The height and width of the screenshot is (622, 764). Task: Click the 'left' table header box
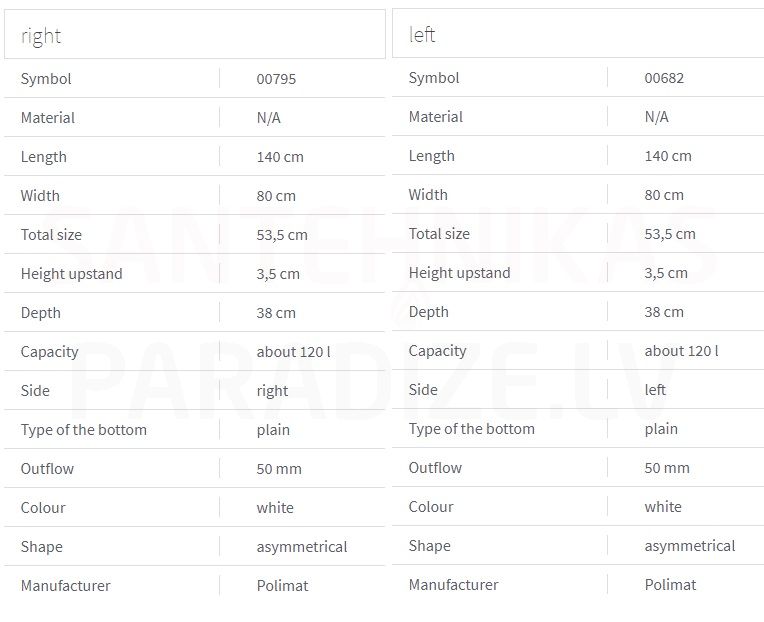pyautogui.click(x=578, y=33)
